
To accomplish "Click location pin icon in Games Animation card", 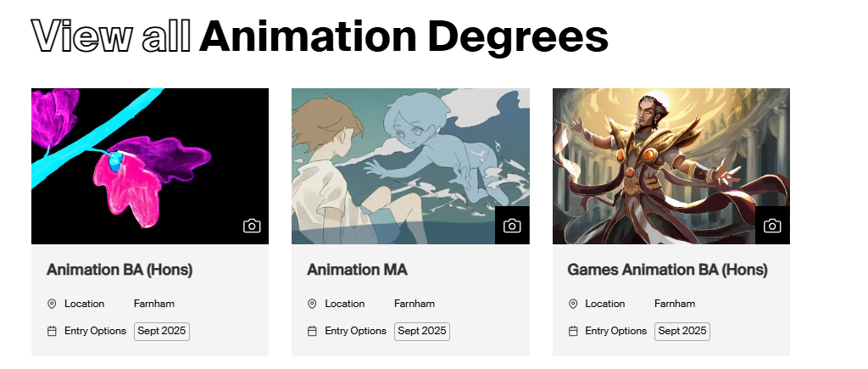I will [x=573, y=304].
